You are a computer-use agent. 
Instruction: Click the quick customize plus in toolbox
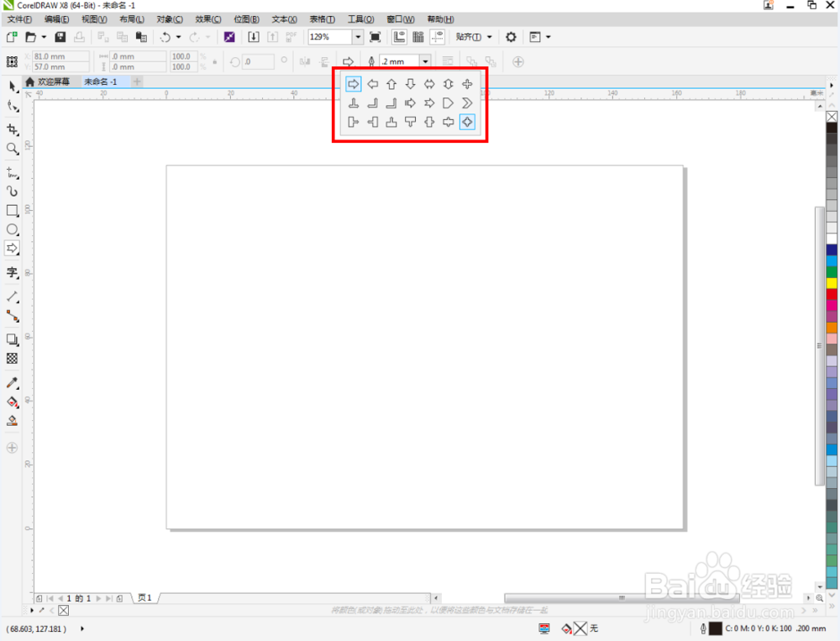tap(12, 448)
